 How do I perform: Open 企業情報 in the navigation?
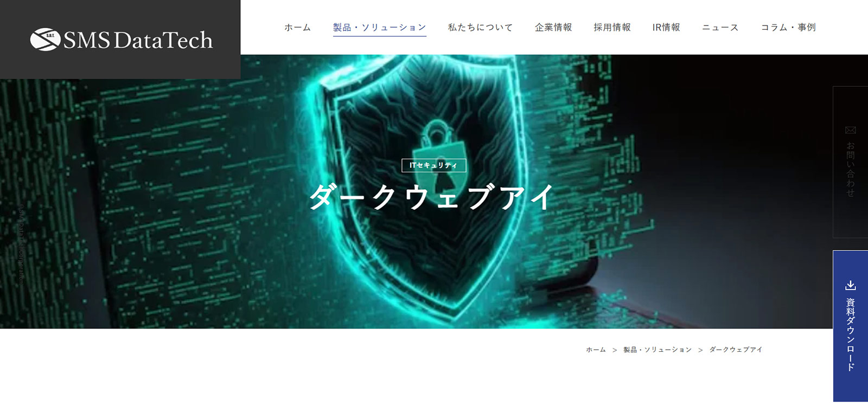[553, 27]
